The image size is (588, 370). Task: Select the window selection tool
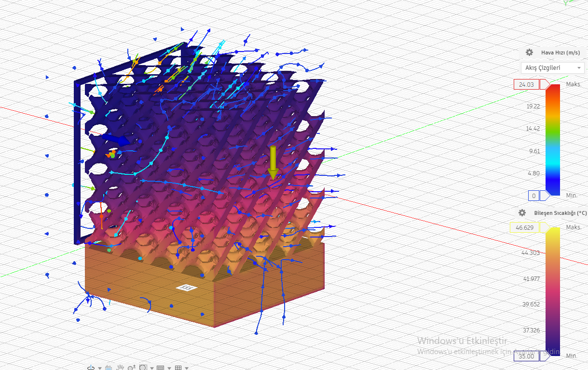tap(143, 367)
